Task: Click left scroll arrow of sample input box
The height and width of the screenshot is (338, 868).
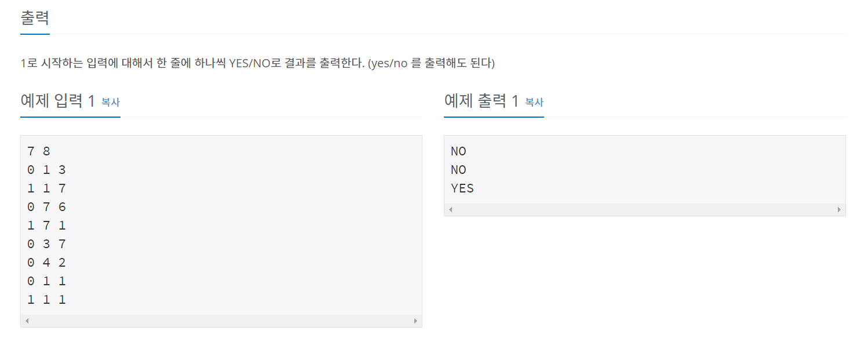Action: [x=27, y=321]
